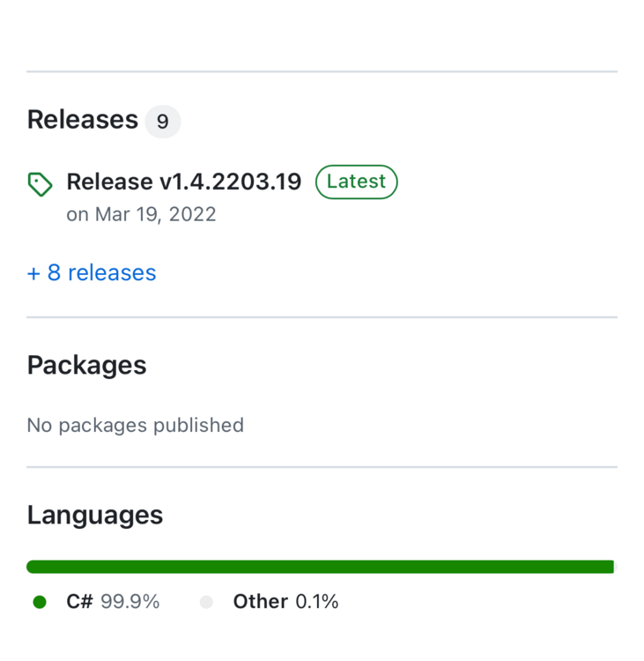Click the gray Other sliver of language bar
This screenshot has width=644, height=661.
click(x=615, y=567)
